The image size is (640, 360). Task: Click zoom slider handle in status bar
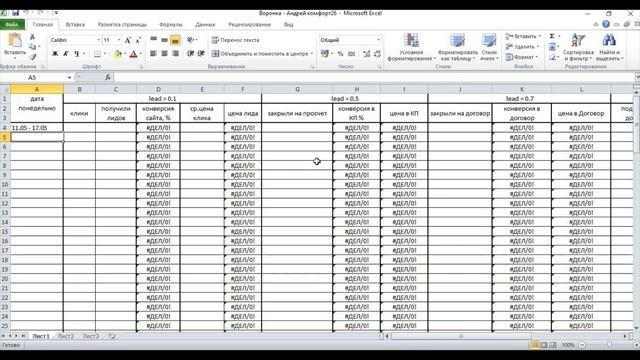click(x=609, y=345)
